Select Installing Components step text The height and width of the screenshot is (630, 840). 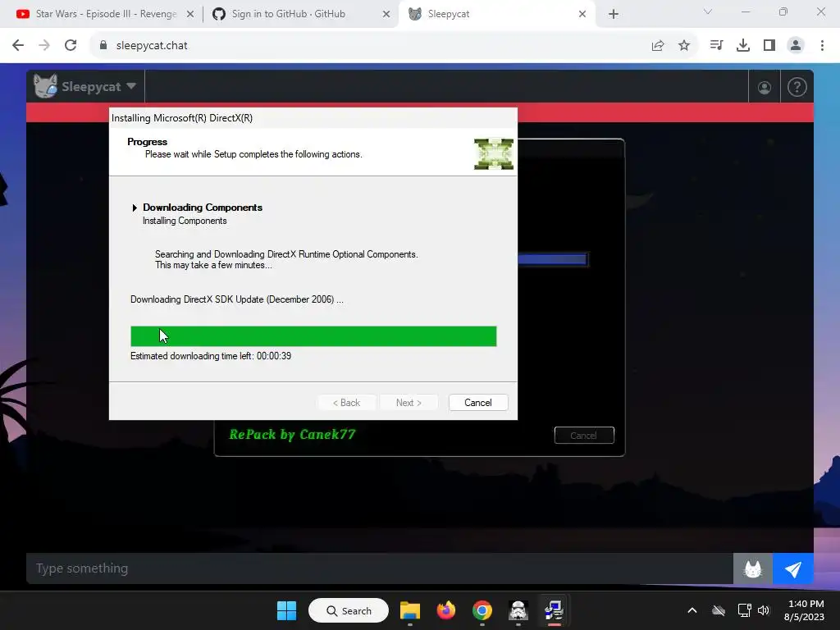pos(185,221)
